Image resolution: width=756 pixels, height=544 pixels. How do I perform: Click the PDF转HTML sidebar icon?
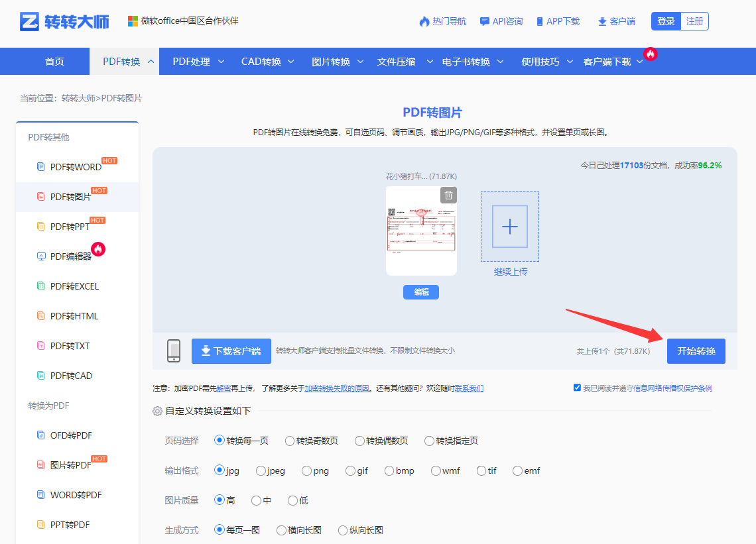41,316
